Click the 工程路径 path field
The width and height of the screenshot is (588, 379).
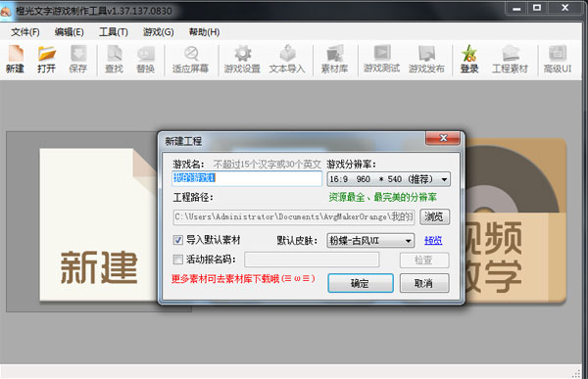tap(294, 217)
